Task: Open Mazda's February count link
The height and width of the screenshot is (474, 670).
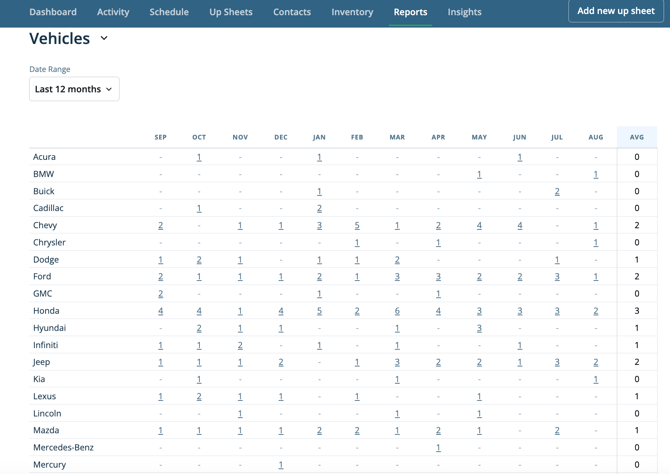Action: click(x=357, y=431)
